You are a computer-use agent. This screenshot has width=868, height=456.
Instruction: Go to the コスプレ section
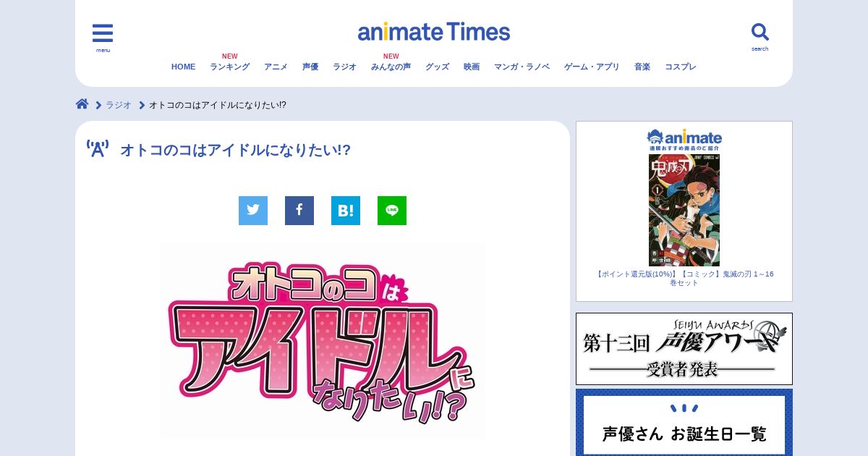pos(681,67)
